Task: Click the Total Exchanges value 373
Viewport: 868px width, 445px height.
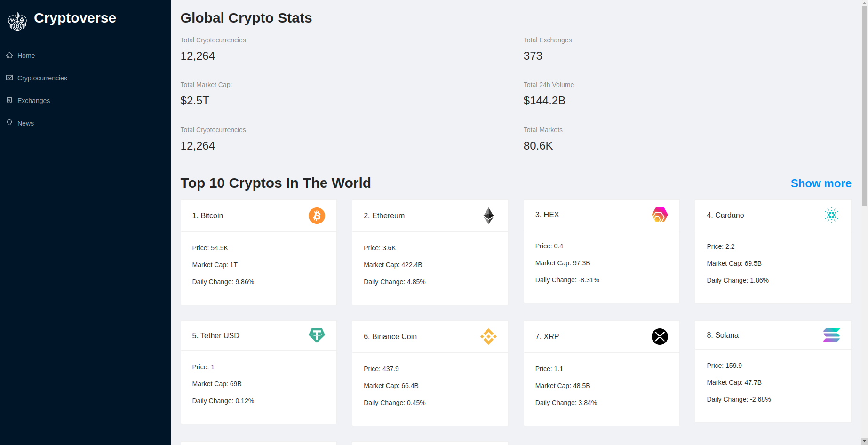Action: [533, 56]
